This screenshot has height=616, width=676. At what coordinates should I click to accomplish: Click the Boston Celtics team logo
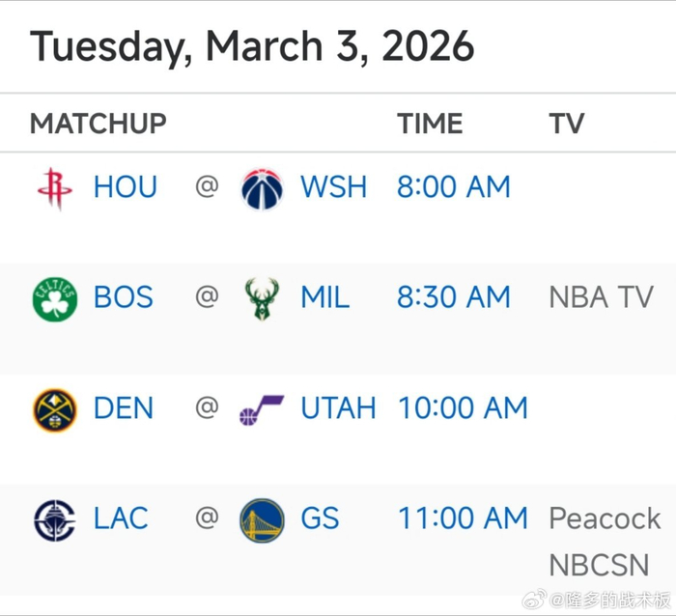(x=55, y=298)
